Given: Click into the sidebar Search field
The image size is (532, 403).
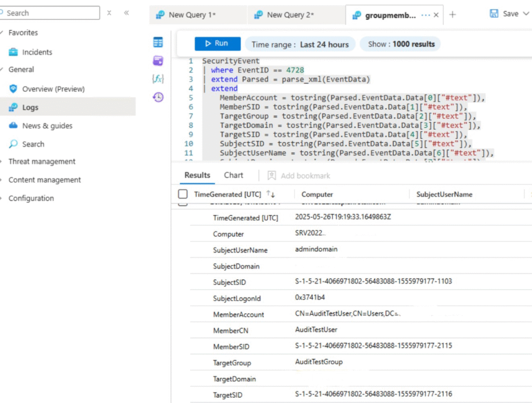Looking at the screenshot, I should [x=50, y=13].
